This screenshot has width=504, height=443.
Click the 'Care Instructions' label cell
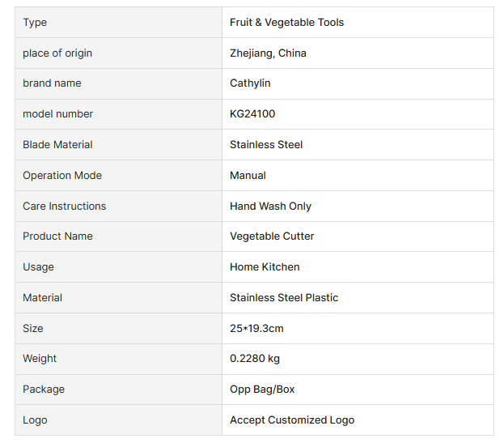click(x=64, y=207)
